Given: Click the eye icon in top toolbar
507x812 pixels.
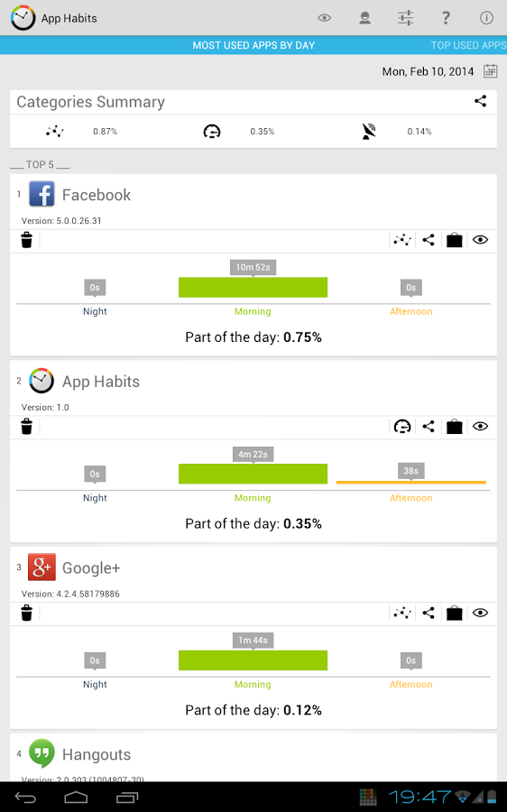Looking at the screenshot, I should click(324, 18).
